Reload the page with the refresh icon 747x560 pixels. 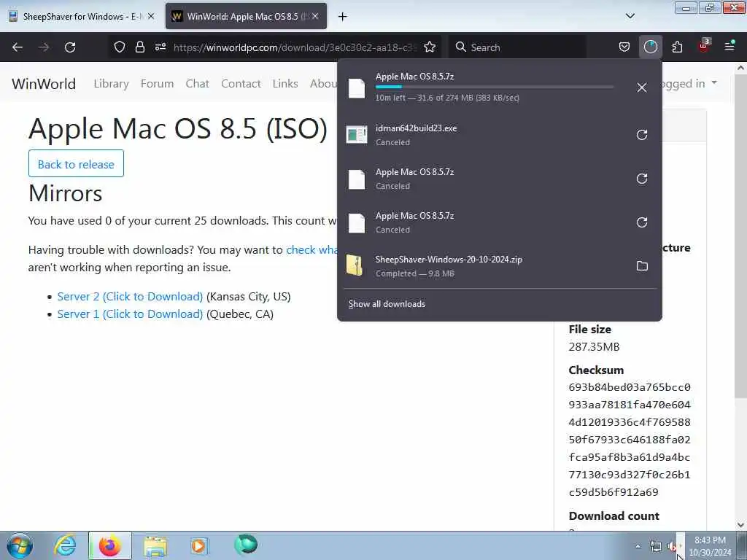coord(70,47)
